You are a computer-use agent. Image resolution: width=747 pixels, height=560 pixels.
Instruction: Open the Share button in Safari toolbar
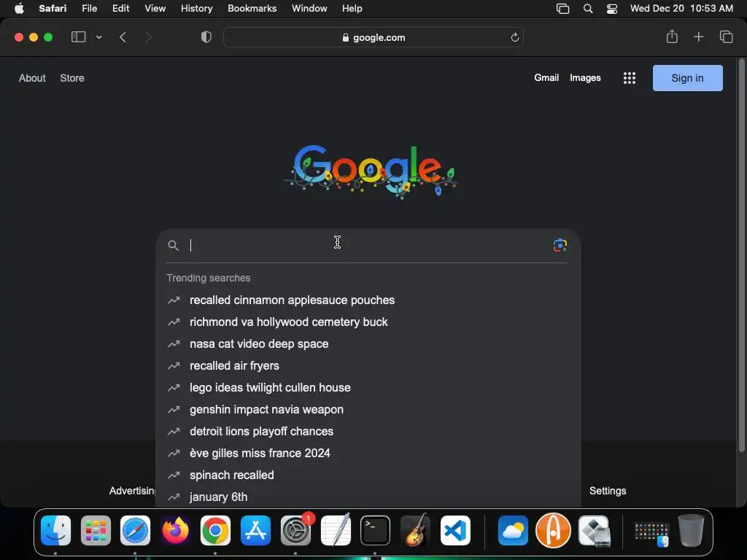click(x=672, y=36)
